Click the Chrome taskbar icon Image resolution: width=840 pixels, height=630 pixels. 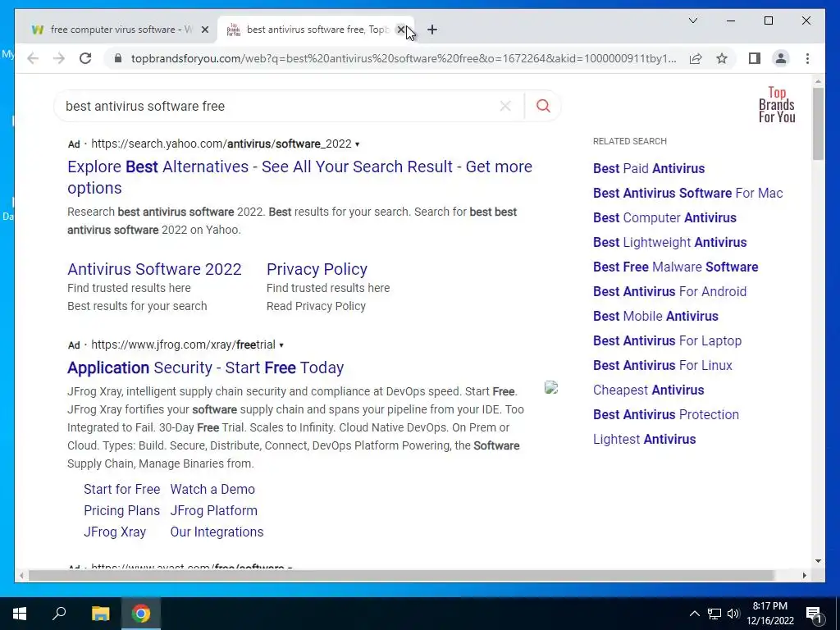point(141,614)
